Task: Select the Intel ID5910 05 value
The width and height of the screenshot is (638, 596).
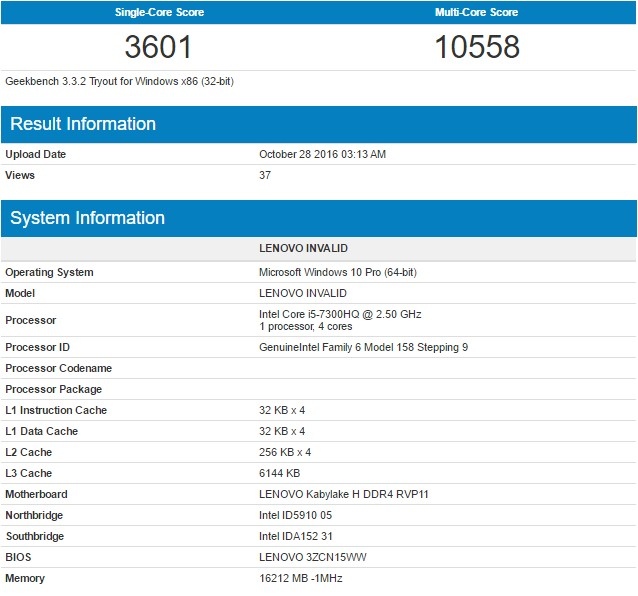Action: 295,515
